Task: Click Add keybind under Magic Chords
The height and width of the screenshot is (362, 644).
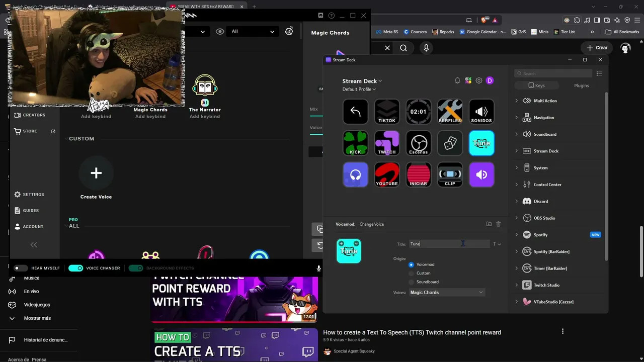Action: 150,117
